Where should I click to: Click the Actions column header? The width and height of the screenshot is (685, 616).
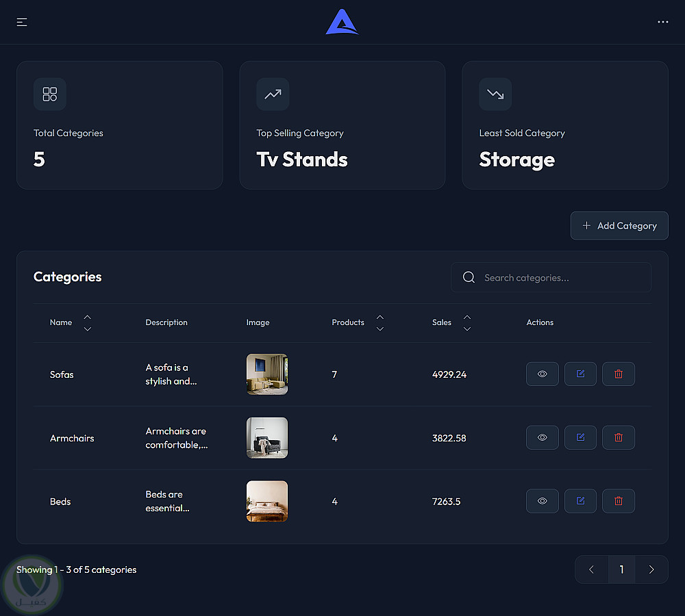540,322
